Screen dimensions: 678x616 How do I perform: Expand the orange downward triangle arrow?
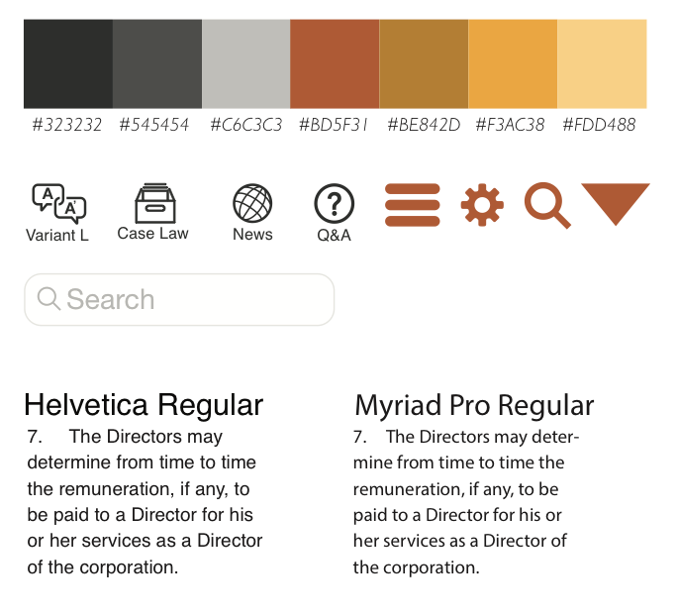point(616,204)
